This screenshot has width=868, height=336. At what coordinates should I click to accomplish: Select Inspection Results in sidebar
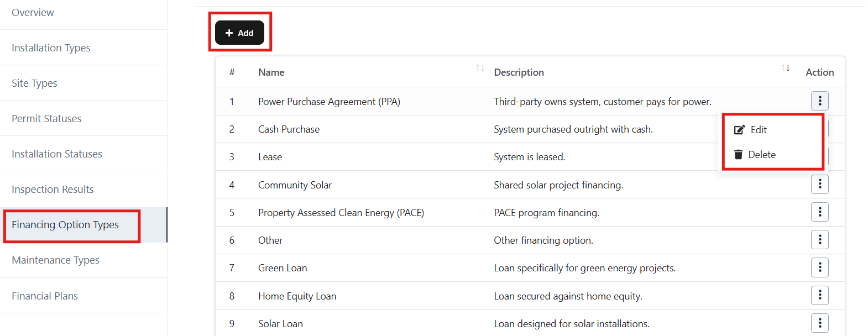click(53, 190)
